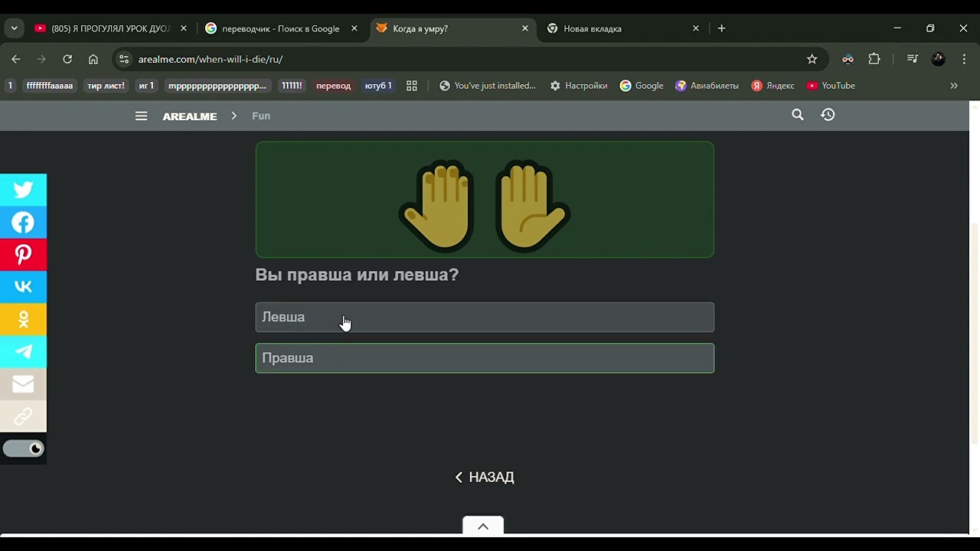
Task: Share the quiz on VK
Action: coord(23,287)
